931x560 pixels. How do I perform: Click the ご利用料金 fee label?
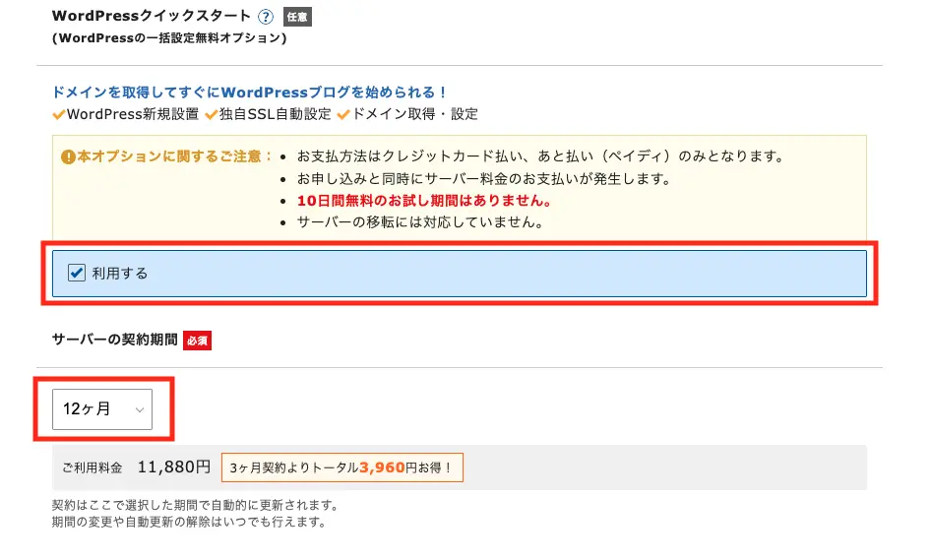pos(92,468)
